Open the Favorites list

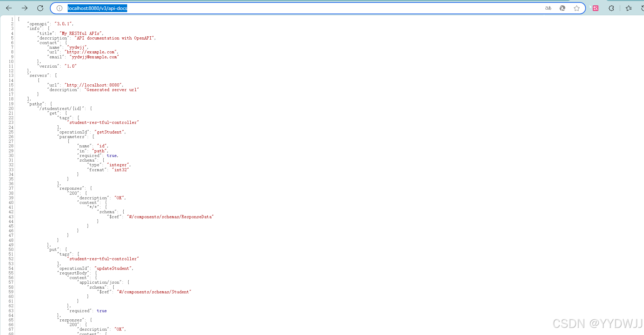point(629,8)
